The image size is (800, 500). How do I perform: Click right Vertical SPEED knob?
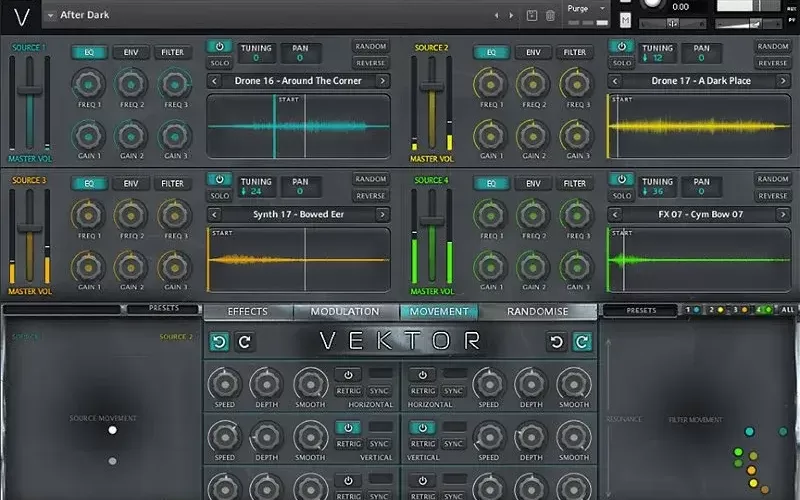[489, 437]
